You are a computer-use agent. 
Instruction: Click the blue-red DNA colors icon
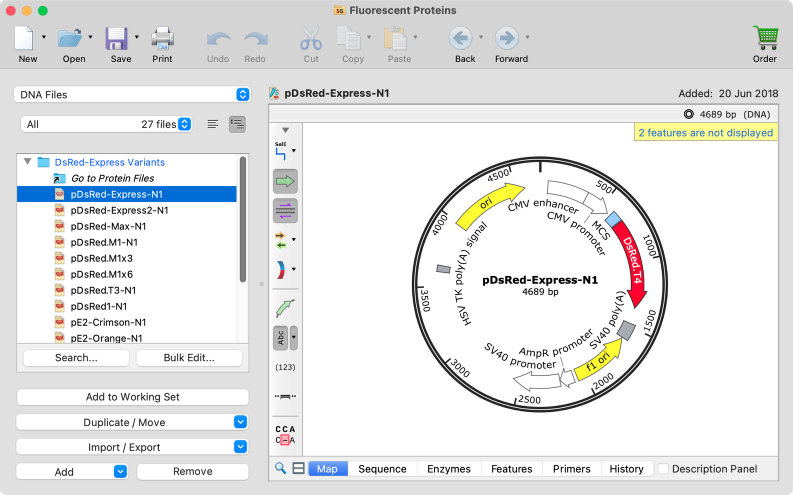tap(281, 269)
